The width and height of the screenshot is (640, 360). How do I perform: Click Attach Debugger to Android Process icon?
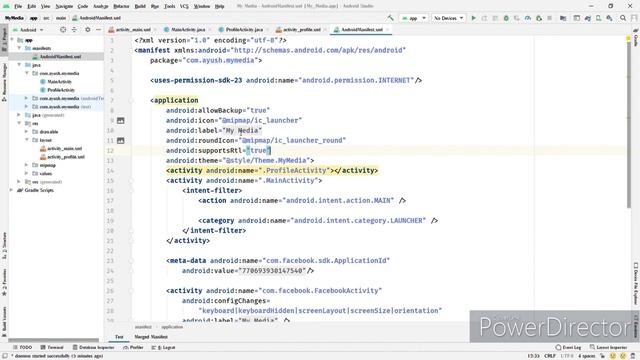(539, 18)
